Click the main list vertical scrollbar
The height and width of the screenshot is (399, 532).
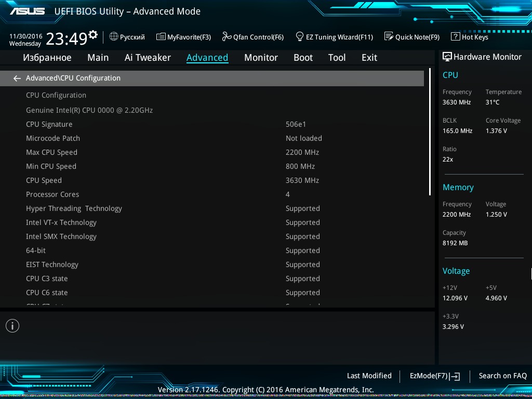click(430, 131)
